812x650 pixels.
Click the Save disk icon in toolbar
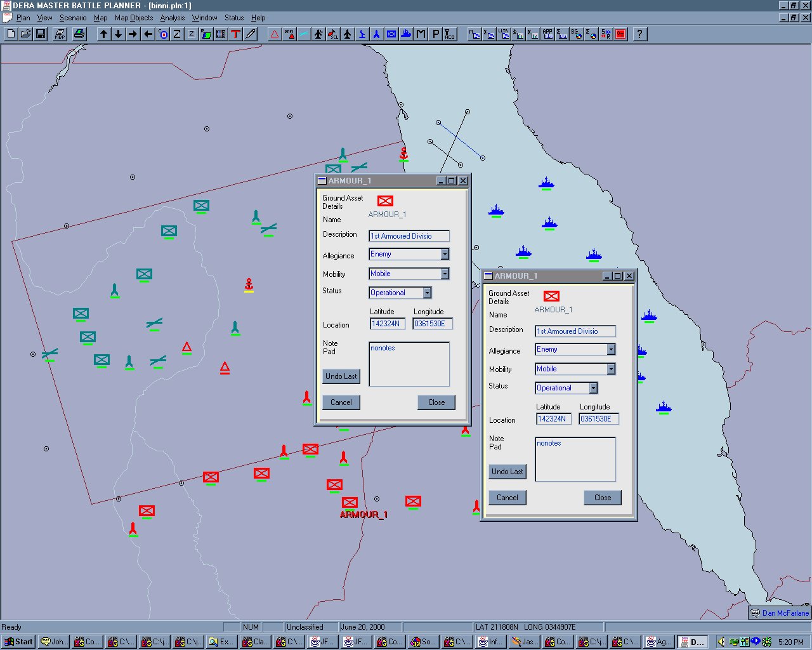click(41, 34)
